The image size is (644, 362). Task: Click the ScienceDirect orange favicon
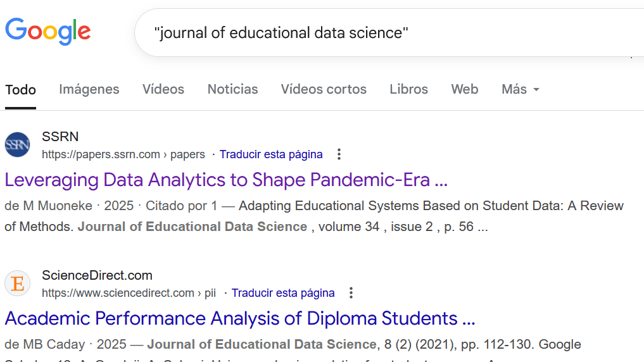17,284
